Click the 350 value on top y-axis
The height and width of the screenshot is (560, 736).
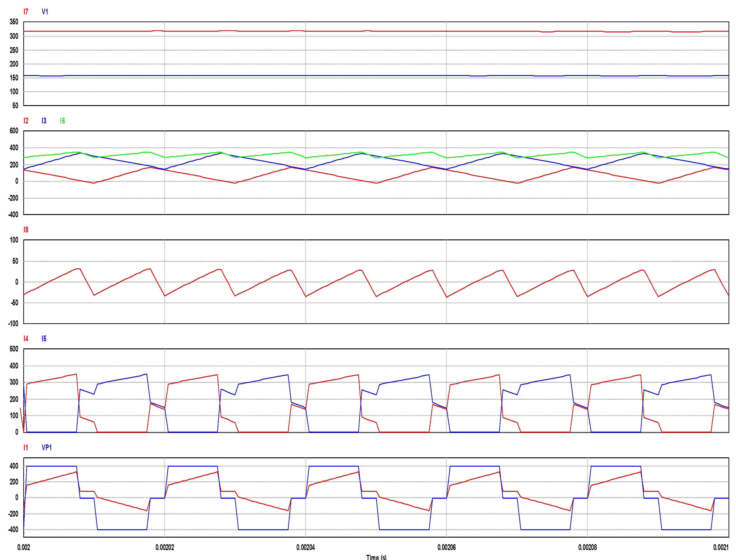(14, 22)
